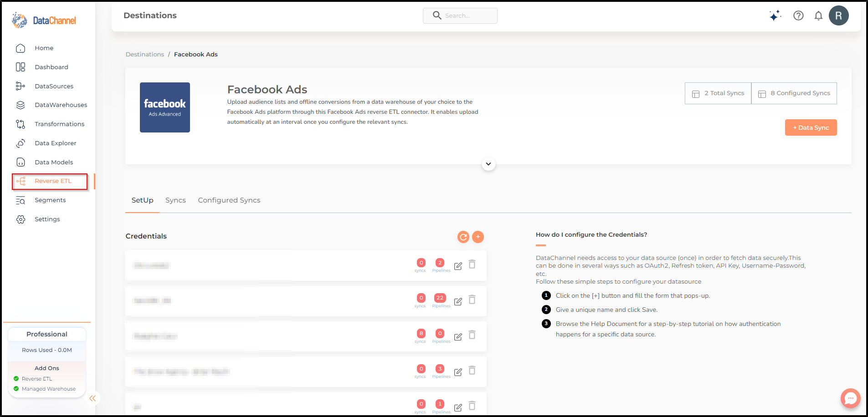This screenshot has height=417, width=868.
Task: Delete the credential with 2 pipelines
Action: pos(472,264)
